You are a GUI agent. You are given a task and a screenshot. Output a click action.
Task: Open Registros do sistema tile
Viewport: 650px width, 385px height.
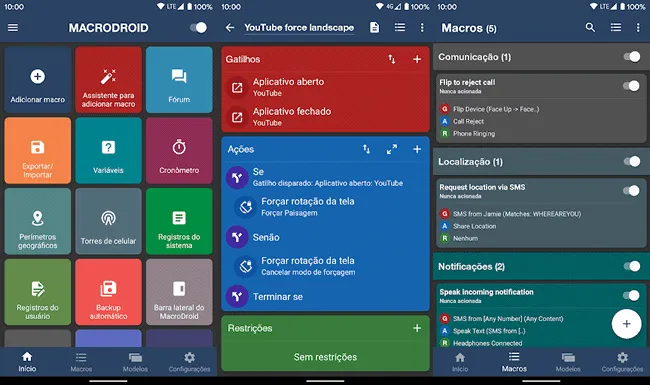(x=179, y=221)
